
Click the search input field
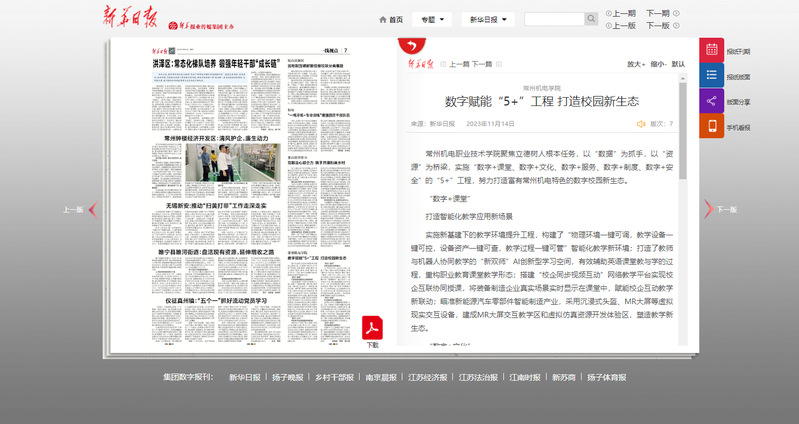(x=554, y=19)
